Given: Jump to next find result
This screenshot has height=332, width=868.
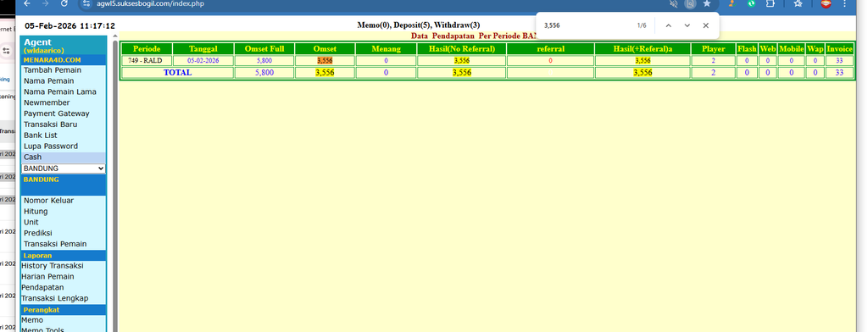Looking at the screenshot, I should coord(687,25).
